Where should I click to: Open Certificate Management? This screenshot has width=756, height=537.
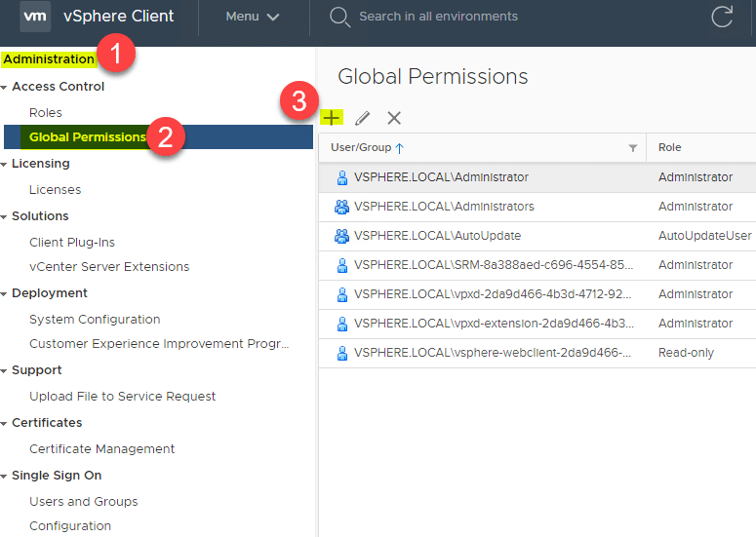[x=101, y=449]
